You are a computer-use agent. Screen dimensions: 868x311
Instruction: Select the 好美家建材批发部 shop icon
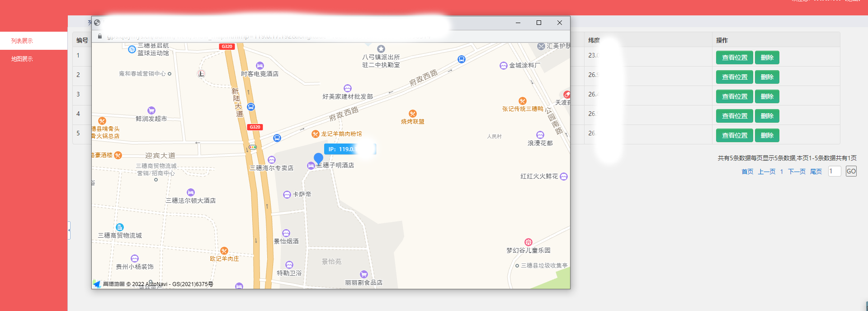coord(348,88)
